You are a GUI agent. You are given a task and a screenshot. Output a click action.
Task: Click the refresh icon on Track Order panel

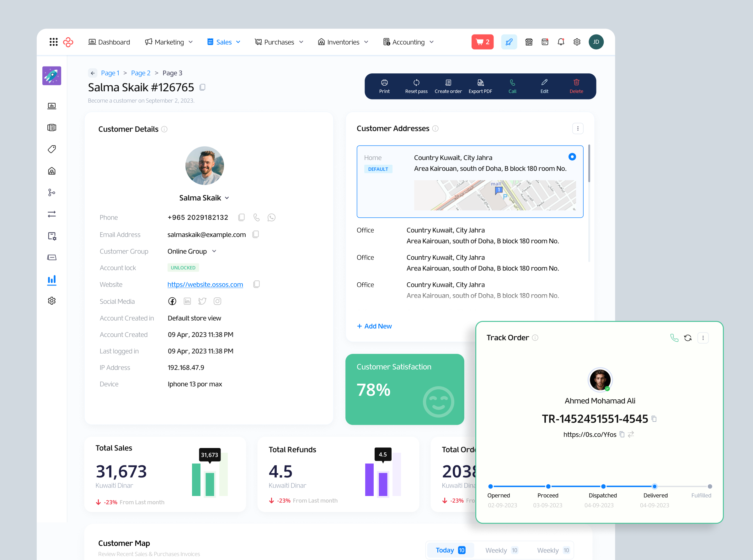pyautogui.click(x=688, y=338)
